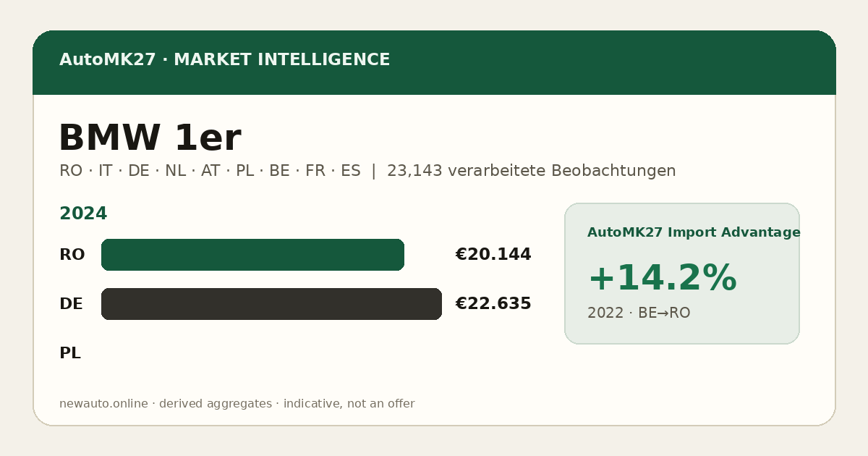Select the BMW 1er title
This screenshot has width=868, height=456.
pos(149,138)
